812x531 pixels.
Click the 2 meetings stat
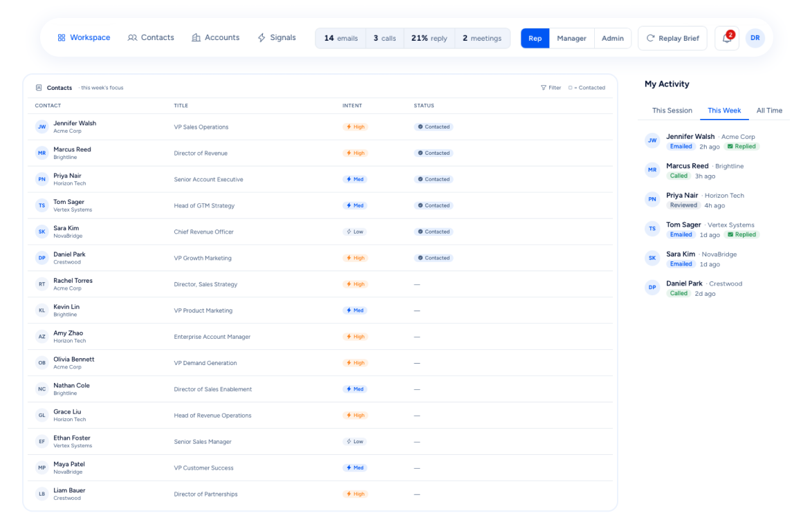(x=482, y=38)
